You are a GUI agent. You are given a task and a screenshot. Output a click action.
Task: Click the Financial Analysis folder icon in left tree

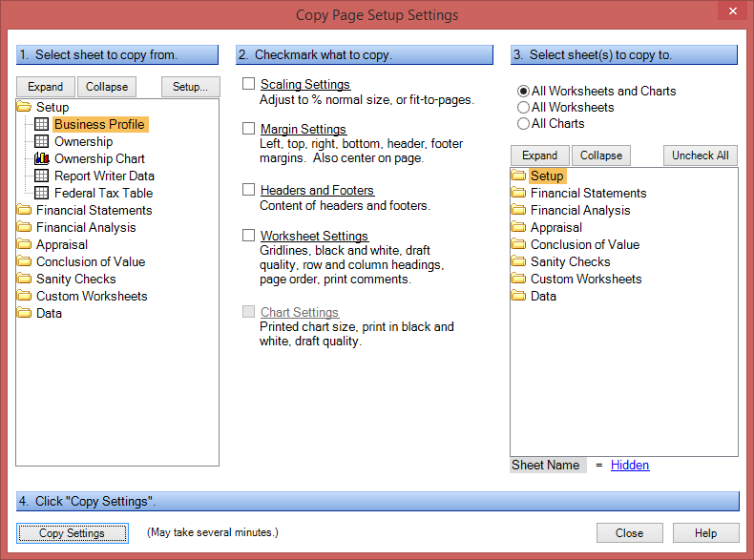[24, 227]
